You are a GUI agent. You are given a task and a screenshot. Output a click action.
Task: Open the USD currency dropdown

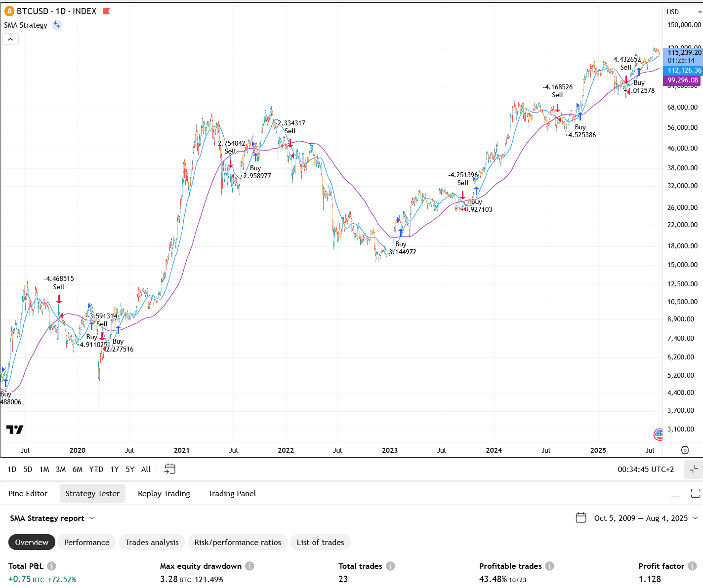coord(683,11)
